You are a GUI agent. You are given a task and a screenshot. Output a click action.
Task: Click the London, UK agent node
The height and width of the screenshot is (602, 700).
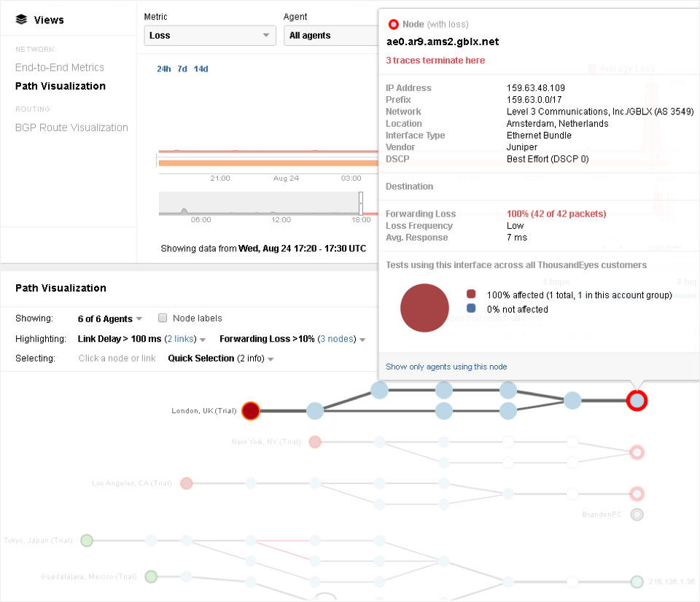click(251, 410)
